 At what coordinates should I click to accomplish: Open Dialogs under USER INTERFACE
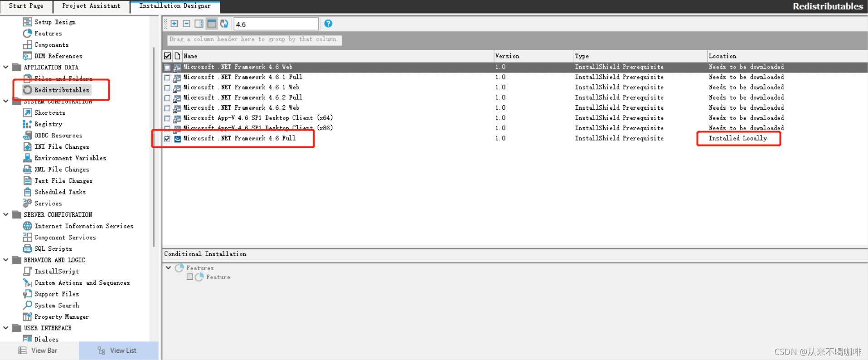coord(46,339)
